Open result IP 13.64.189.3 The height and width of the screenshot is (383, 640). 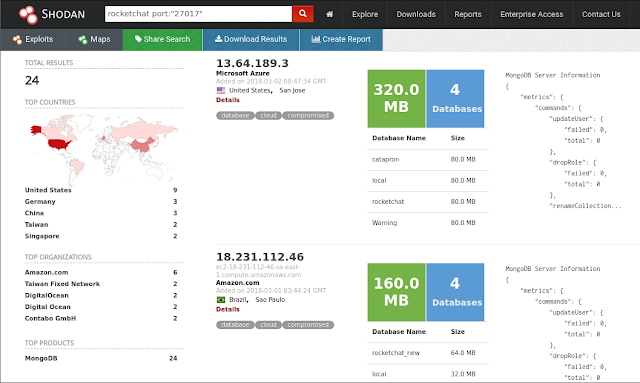[x=252, y=63]
